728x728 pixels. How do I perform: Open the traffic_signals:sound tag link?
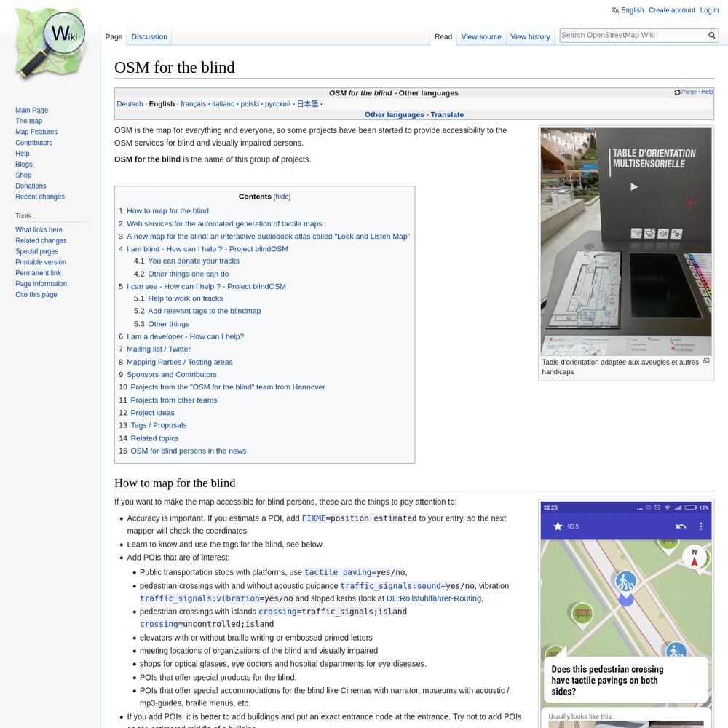pos(390,586)
